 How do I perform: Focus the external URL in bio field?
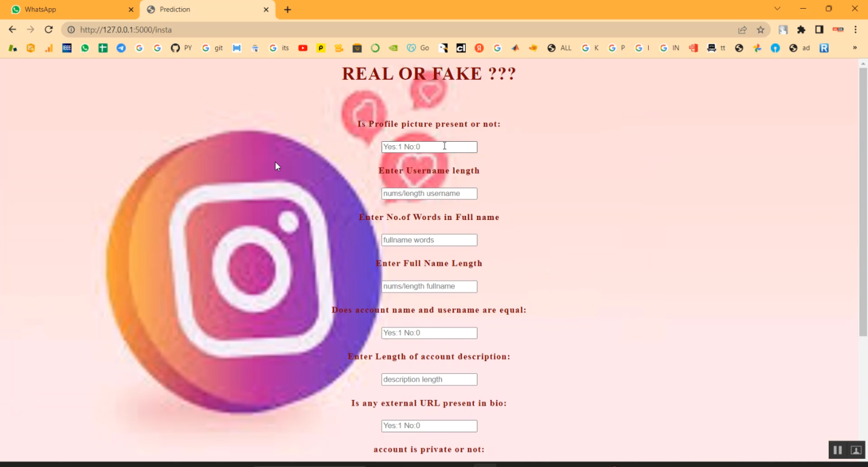pyautogui.click(x=429, y=426)
